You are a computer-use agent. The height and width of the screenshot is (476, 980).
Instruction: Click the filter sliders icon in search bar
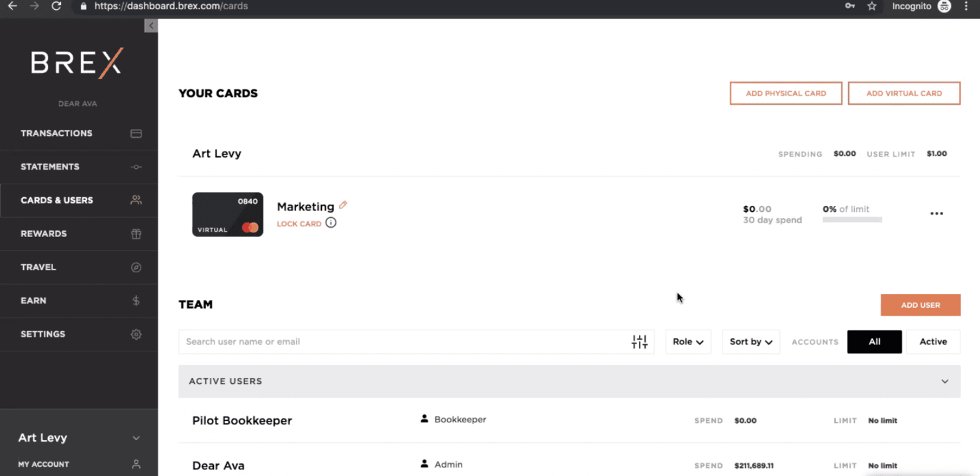tap(639, 342)
